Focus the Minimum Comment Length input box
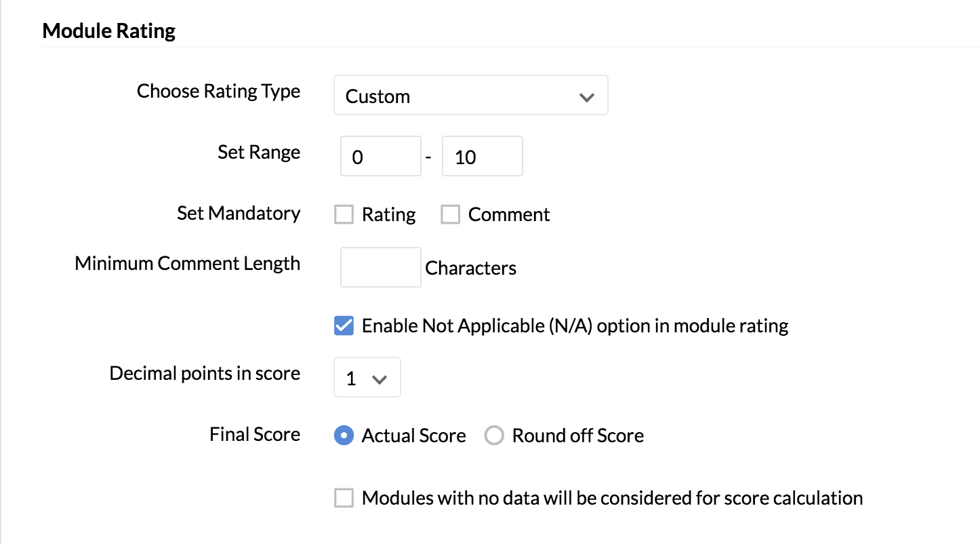The height and width of the screenshot is (544, 980). (380, 267)
